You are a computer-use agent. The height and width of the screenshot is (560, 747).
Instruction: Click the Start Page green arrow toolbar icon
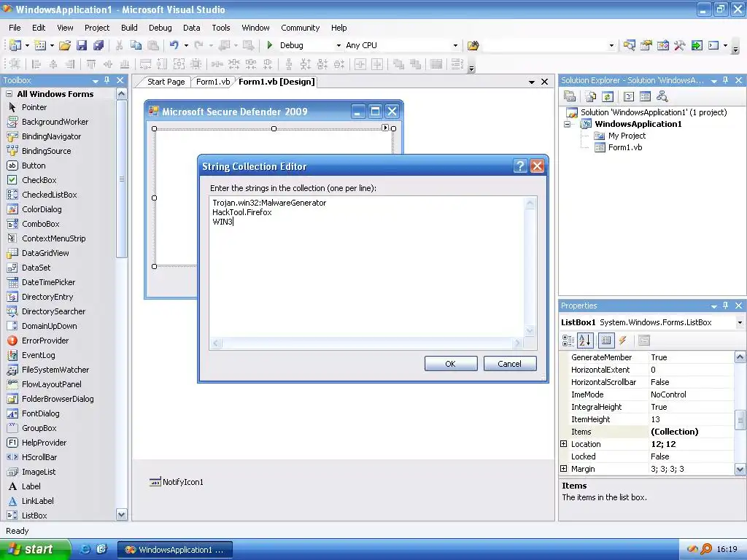point(697,45)
